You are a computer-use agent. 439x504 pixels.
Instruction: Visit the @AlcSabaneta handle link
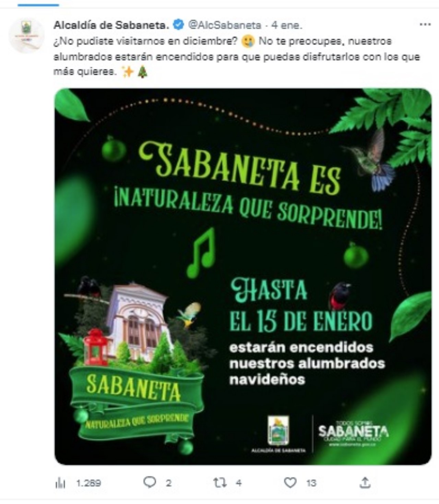point(225,25)
